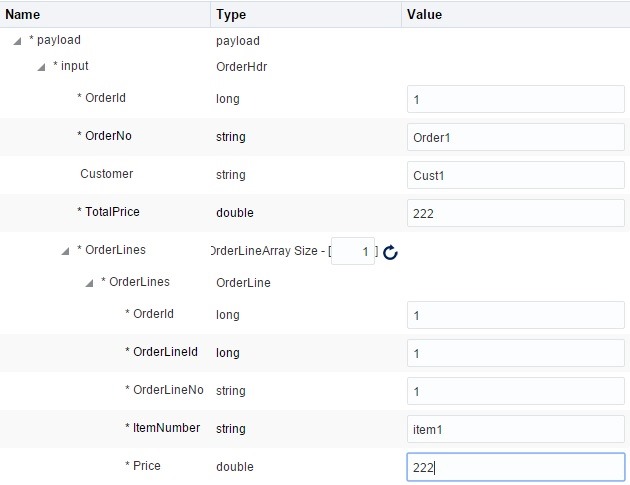Collapse the input node arrow
Screen dimensions: 630x485
(x=42, y=67)
